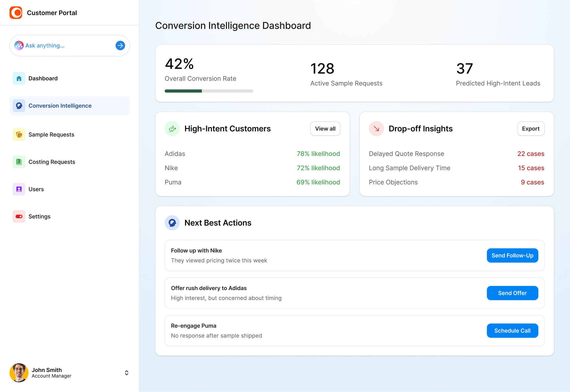The width and height of the screenshot is (570, 392).
Task: Click the AI assistant sparkle icon
Action: coord(19,45)
